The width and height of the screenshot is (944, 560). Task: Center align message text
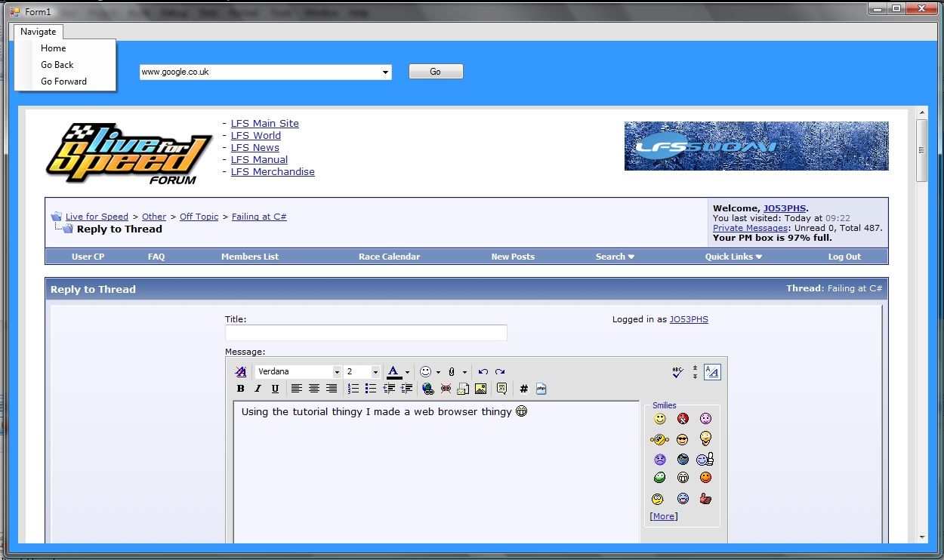click(x=314, y=389)
